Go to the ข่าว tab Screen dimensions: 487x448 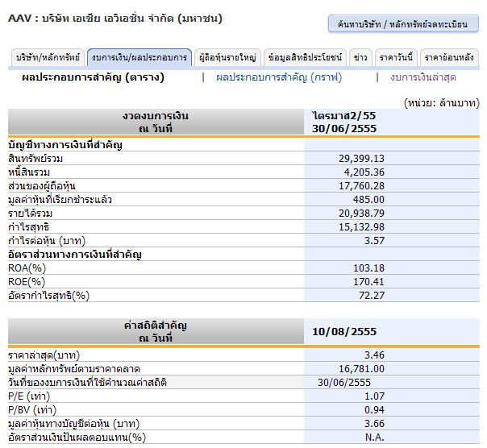pyautogui.click(x=360, y=58)
